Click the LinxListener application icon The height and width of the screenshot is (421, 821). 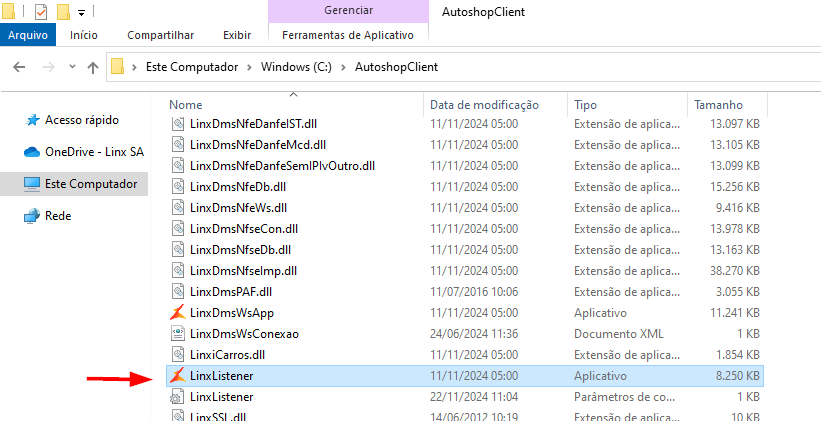(178, 375)
